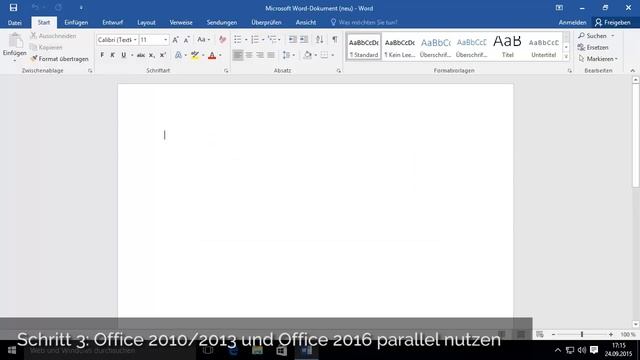Click Freigeben share button

[613, 22]
